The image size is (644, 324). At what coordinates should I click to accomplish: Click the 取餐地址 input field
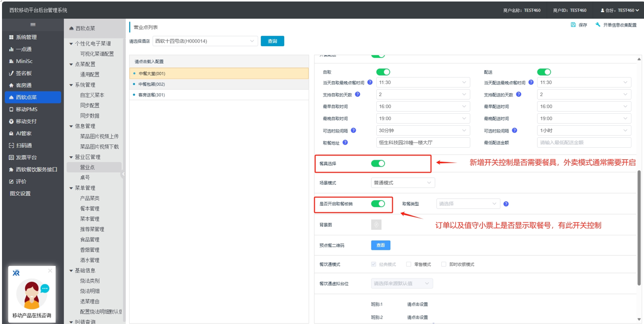pos(423,143)
